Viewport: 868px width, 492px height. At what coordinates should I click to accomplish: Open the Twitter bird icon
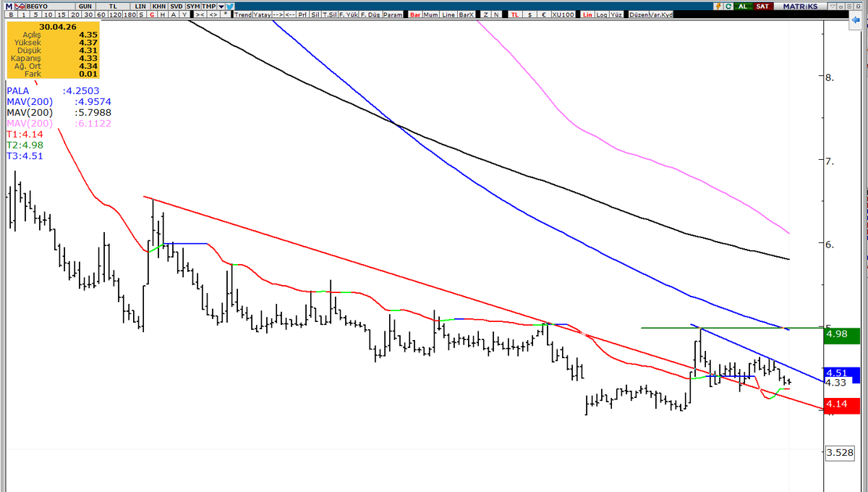[x=229, y=6]
